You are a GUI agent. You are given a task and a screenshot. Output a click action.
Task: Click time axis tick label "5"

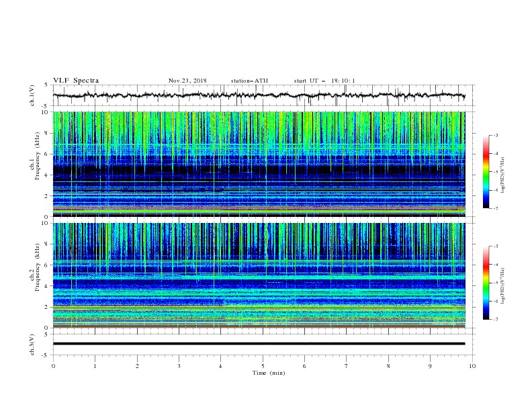[263, 366]
